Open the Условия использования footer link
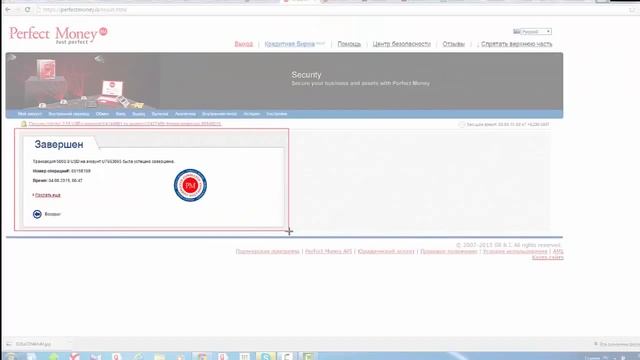Image resolution: width=640 pixels, height=360 pixels. 515,251
